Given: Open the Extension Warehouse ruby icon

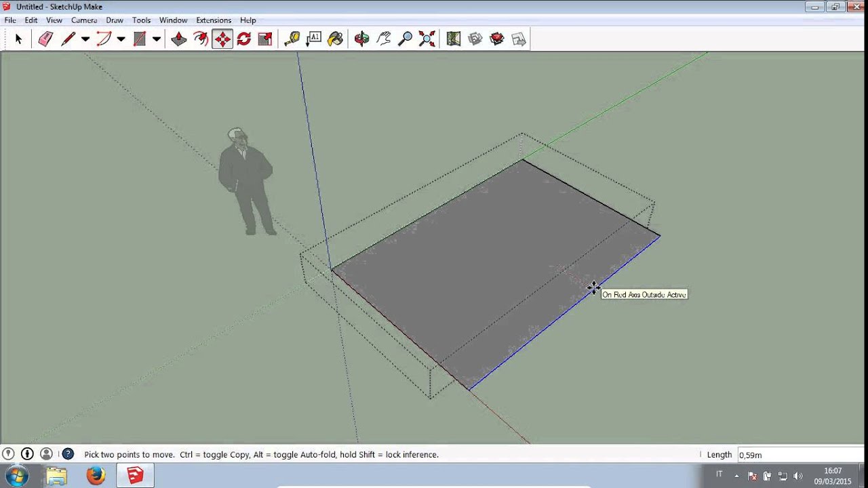Looking at the screenshot, I should click(x=497, y=39).
